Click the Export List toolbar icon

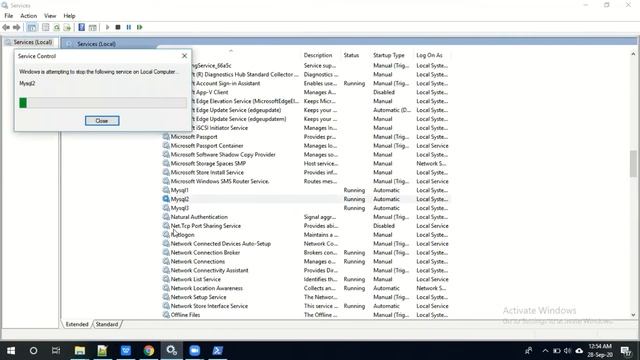[67, 27]
